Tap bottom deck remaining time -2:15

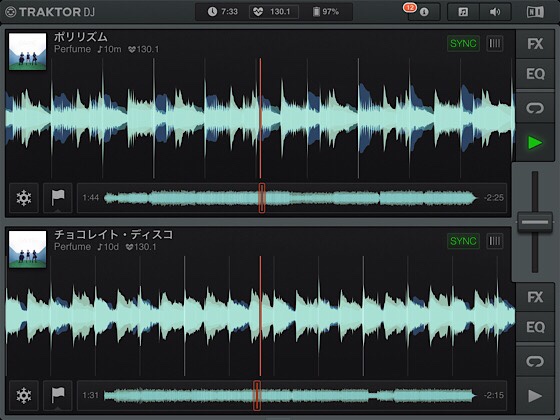point(494,395)
